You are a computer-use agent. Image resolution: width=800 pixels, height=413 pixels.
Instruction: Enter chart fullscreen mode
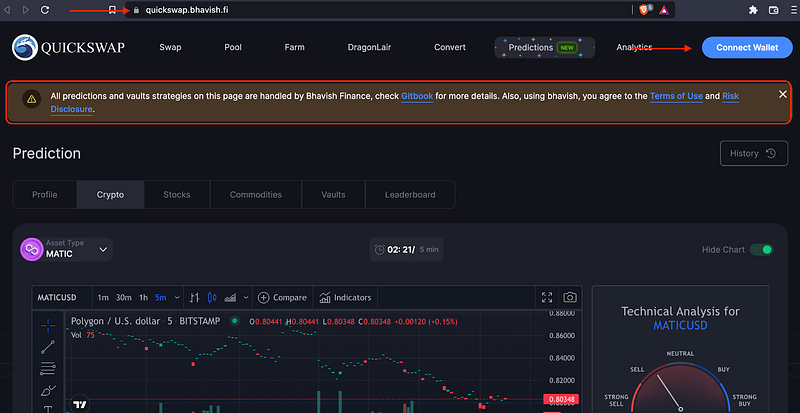coord(547,298)
